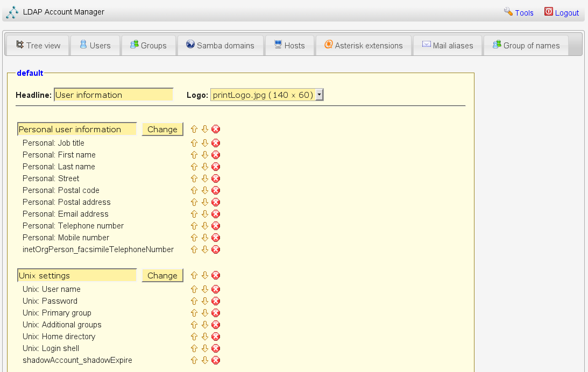
Task: Remove the Personal: Mobile number entry
Action: (x=216, y=238)
